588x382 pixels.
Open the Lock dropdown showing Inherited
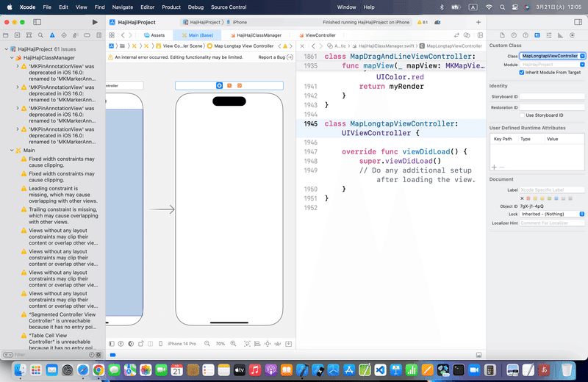pos(552,214)
